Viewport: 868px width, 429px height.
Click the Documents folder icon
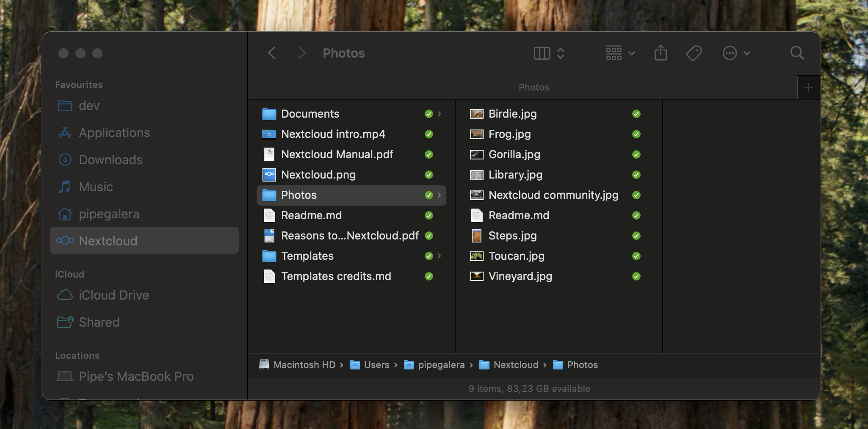point(269,114)
